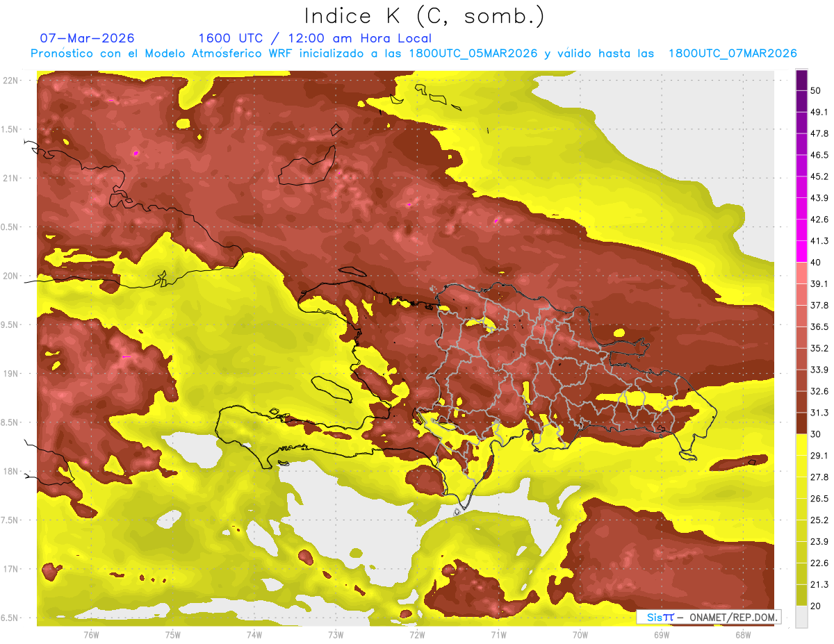The height and width of the screenshot is (644, 834).
Task: Click the bright yellow swatch between 29.1 and 30
Action: pyautogui.click(x=801, y=445)
